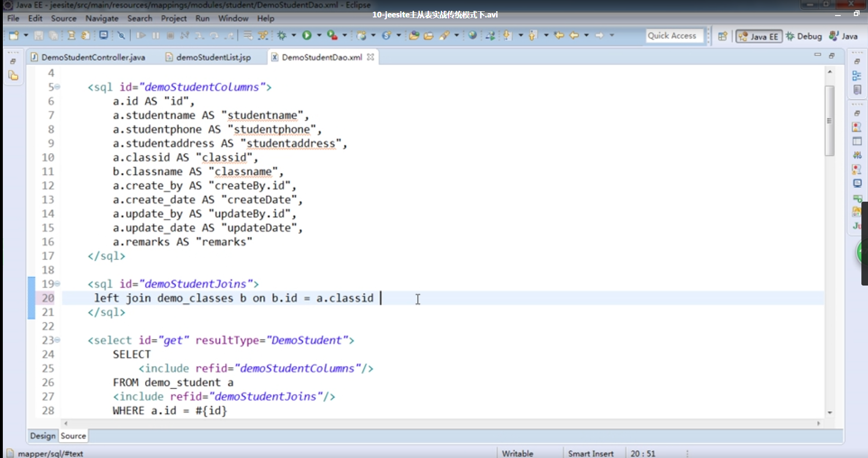
Task: Click the 20 : 51 cursor position
Action: [x=643, y=453]
